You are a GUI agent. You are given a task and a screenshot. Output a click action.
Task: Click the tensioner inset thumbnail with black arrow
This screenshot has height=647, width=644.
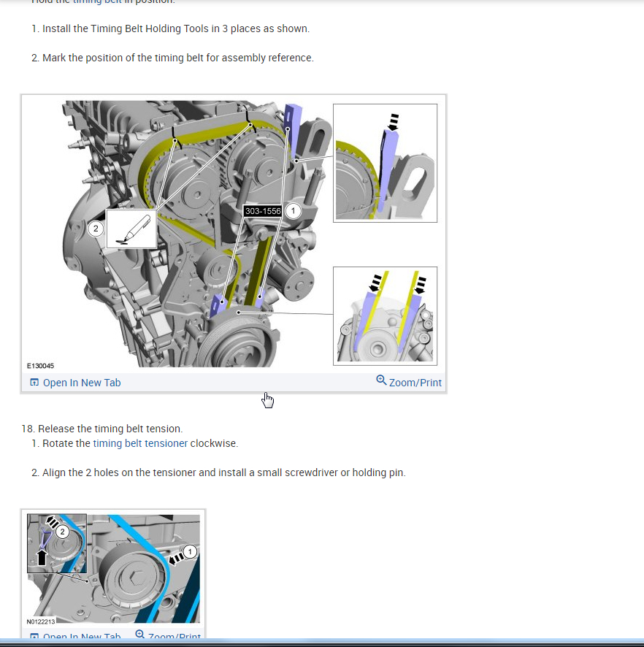click(x=57, y=543)
